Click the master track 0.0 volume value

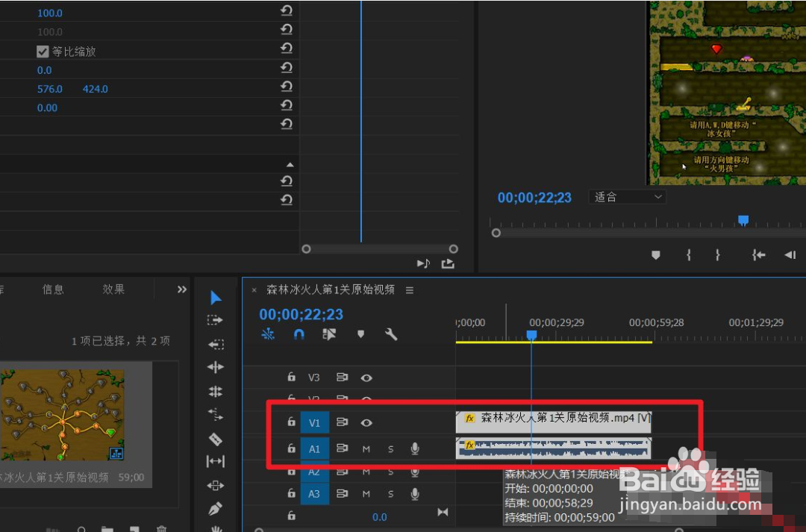coord(379,517)
